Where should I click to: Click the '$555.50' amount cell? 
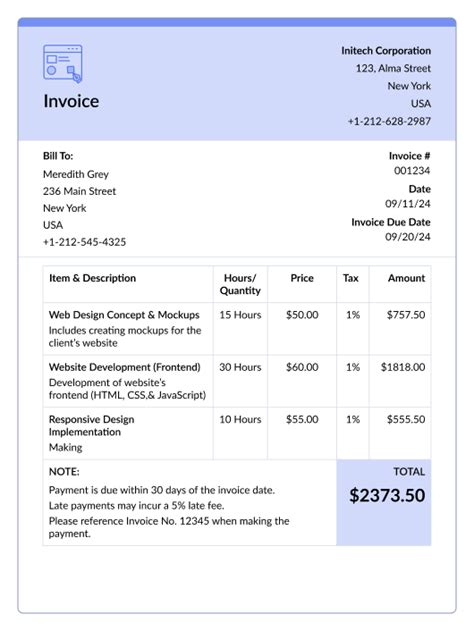[406, 419]
